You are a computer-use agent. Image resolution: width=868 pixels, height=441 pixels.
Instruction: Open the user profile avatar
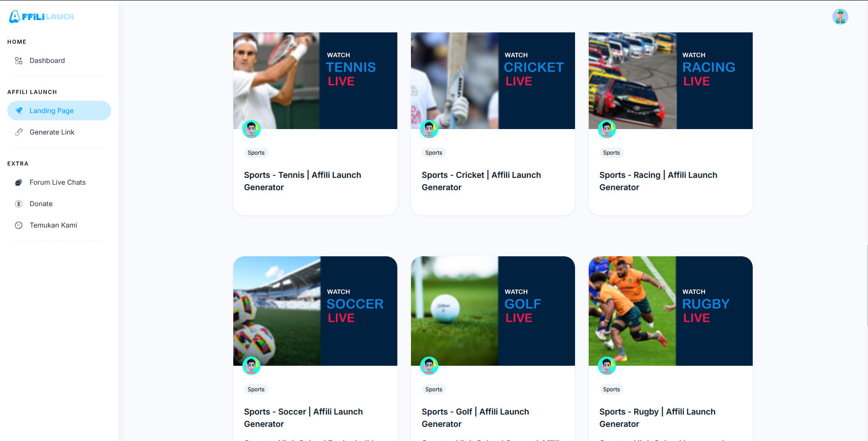[x=840, y=17]
